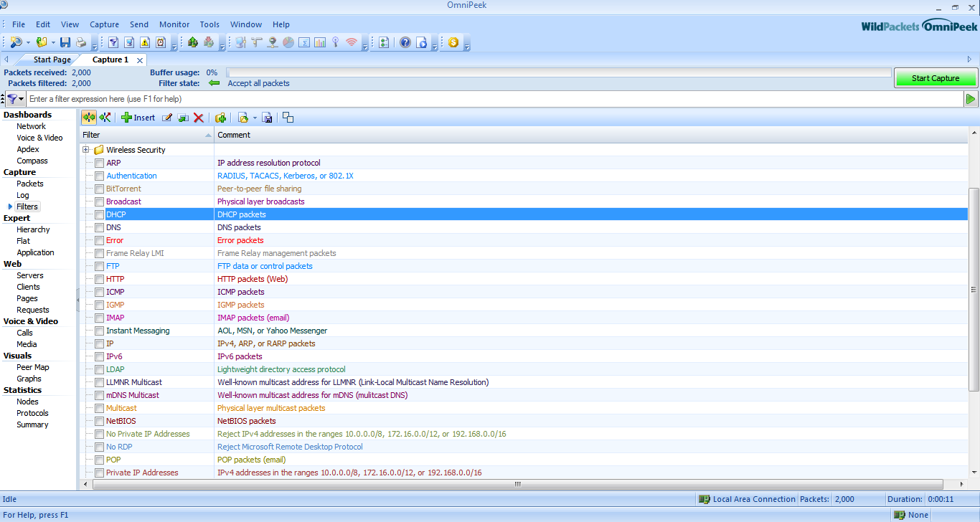This screenshot has height=522, width=980.
Task: Click the Save (floppy disk) toolbar icon
Action: point(65,42)
